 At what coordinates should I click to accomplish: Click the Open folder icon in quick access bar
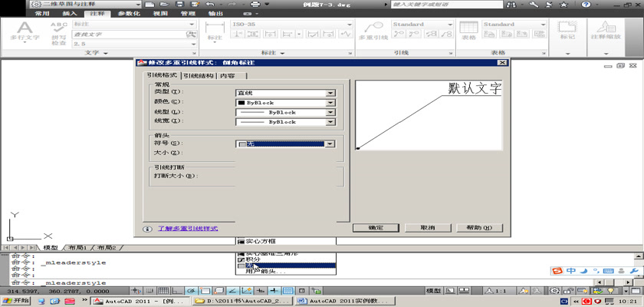[164, 4]
